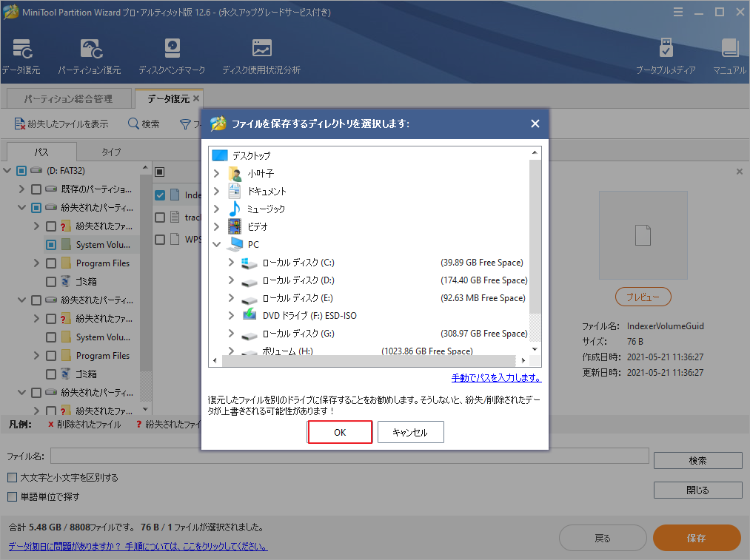Click the 手動でパスを入力します link

coord(495,377)
